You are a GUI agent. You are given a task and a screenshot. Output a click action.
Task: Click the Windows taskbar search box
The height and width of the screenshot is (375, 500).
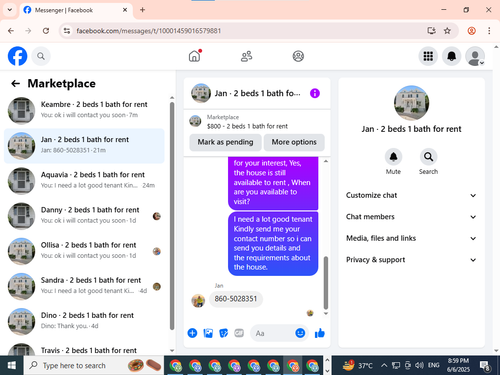tap(93, 365)
